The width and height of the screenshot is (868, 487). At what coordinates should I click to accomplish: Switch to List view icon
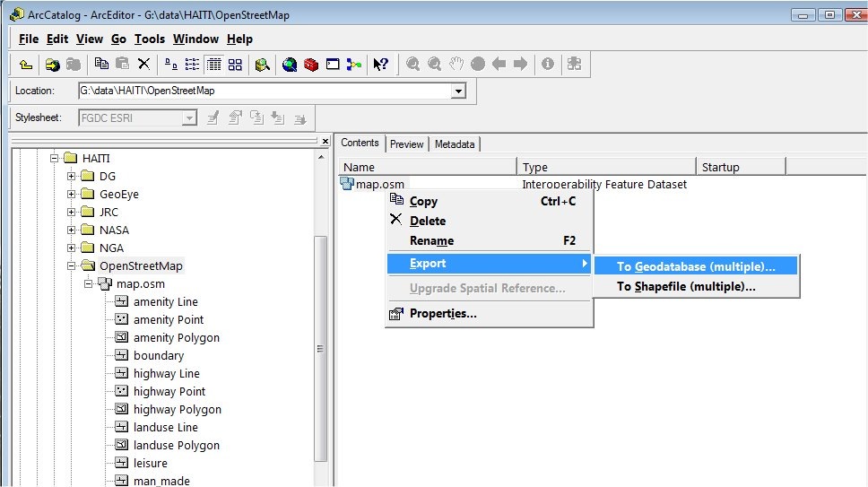[192, 65]
